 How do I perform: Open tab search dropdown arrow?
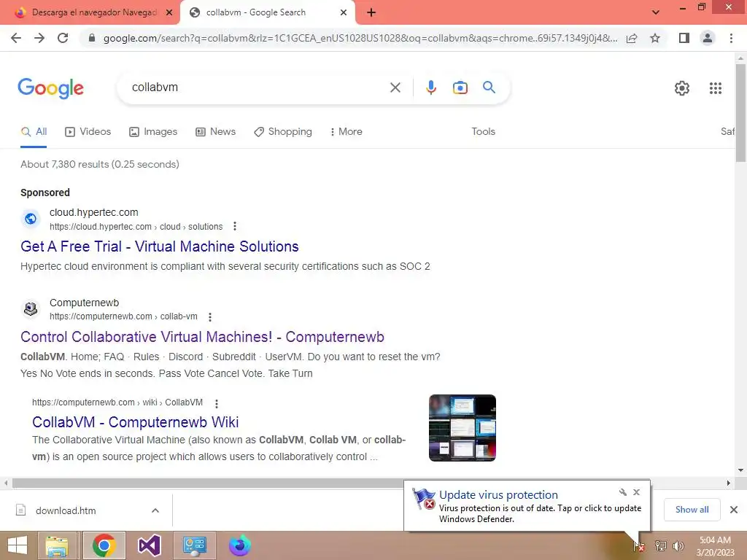click(x=656, y=12)
